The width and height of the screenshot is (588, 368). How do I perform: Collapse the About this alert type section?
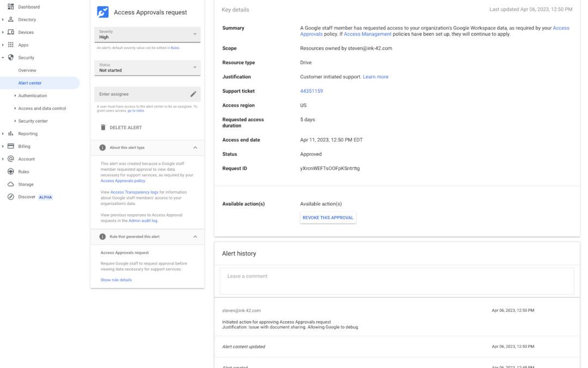[195, 148]
